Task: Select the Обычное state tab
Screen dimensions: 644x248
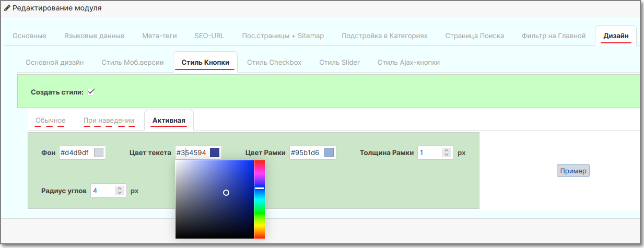Action: click(x=51, y=121)
